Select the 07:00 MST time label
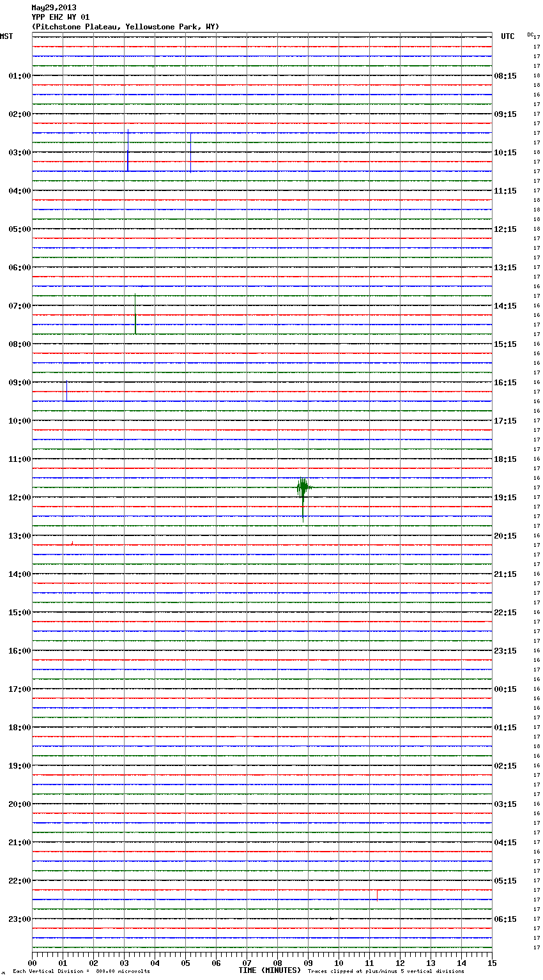 pos(20,306)
